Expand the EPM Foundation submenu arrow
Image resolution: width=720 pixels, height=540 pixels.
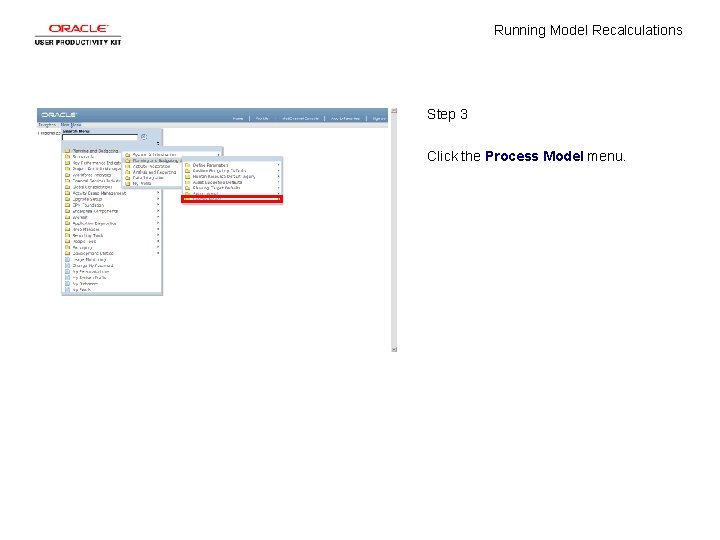coord(158,205)
